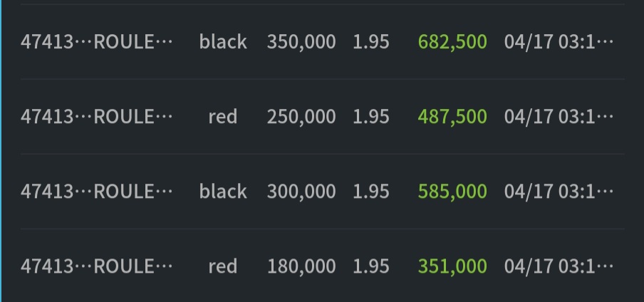Click the 585,000 payout value
Image resolution: width=644 pixels, height=302 pixels.
452,192
